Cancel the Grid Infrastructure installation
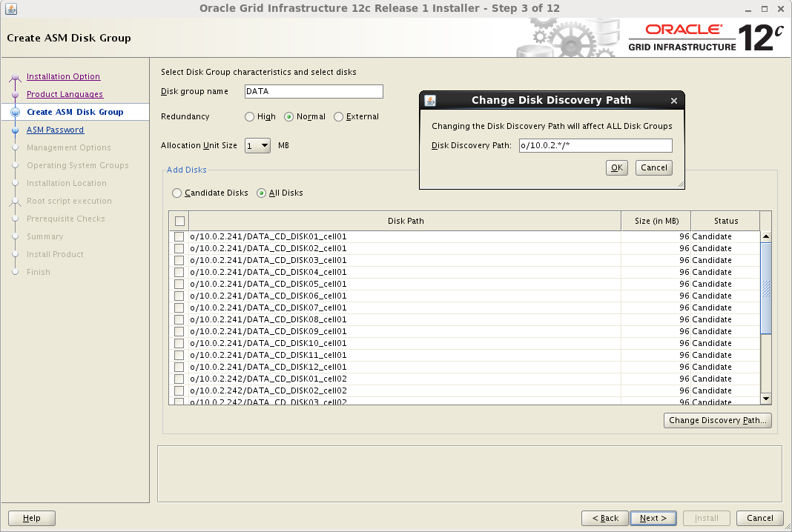Image resolution: width=792 pixels, height=532 pixels. coord(759,519)
